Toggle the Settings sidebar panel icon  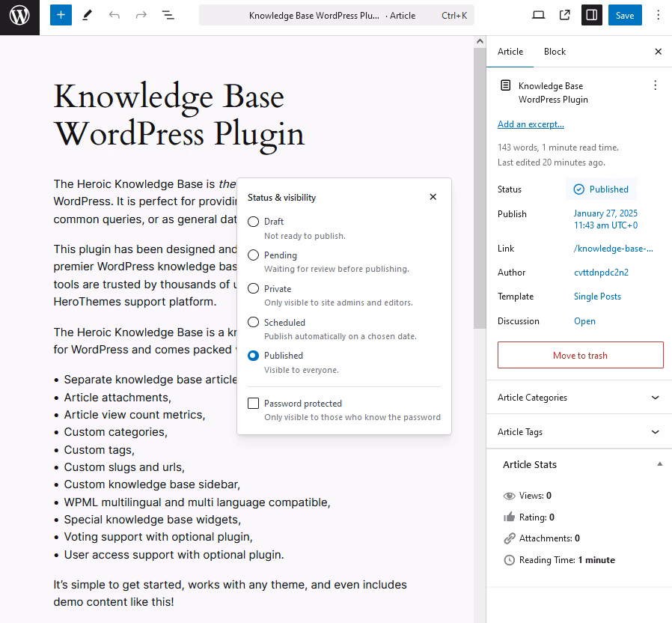click(591, 16)
